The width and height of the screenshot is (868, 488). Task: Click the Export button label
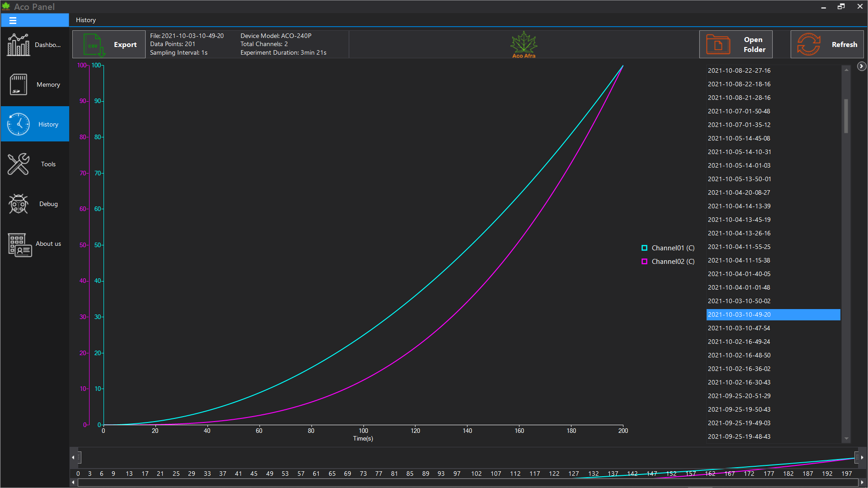[x=125, y=45]
